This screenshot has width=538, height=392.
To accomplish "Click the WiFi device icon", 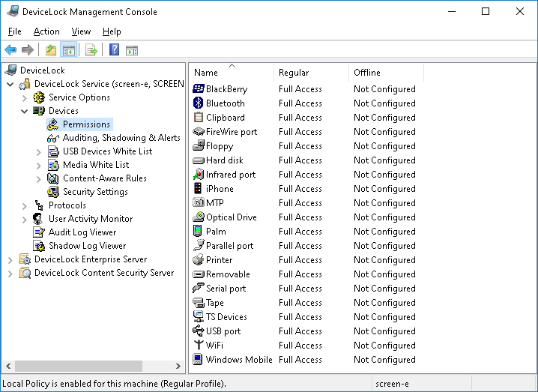I will (199, 346).
